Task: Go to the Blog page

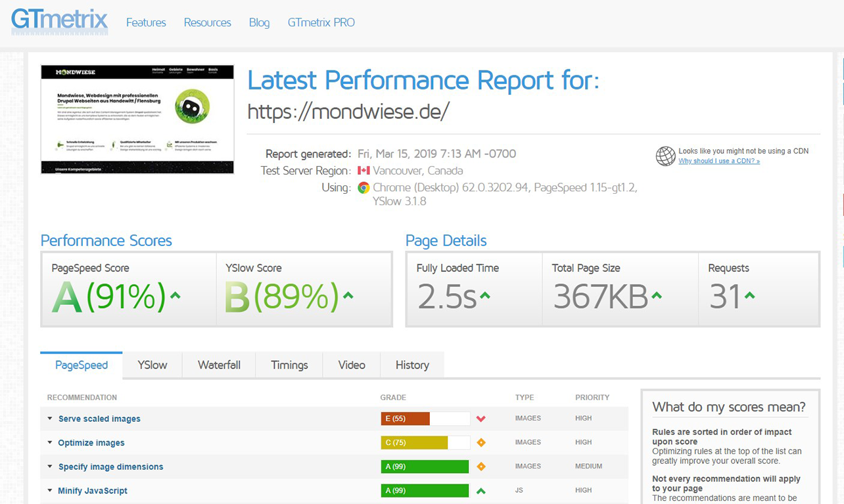Action: click(x=259, y=22)
